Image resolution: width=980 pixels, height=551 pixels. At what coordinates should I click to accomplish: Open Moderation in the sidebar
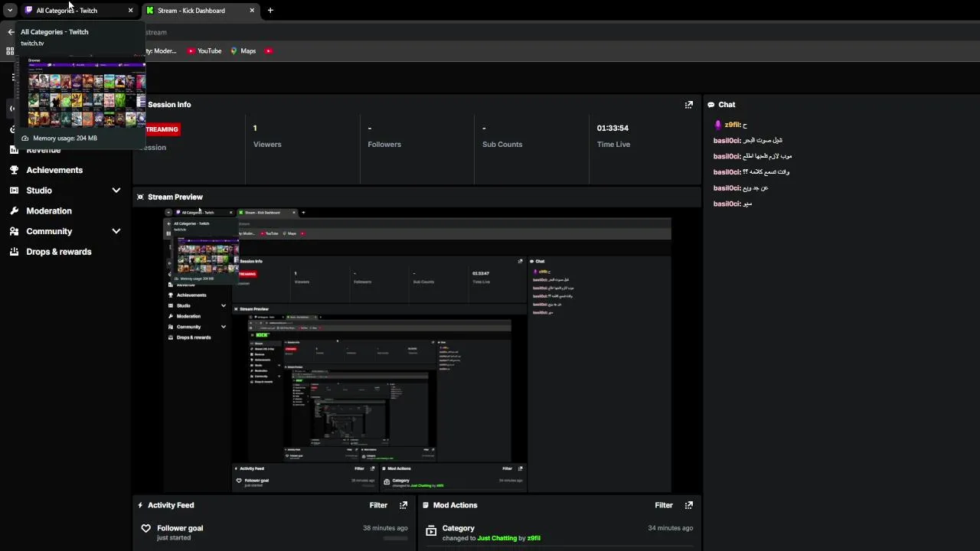[49, 211]
